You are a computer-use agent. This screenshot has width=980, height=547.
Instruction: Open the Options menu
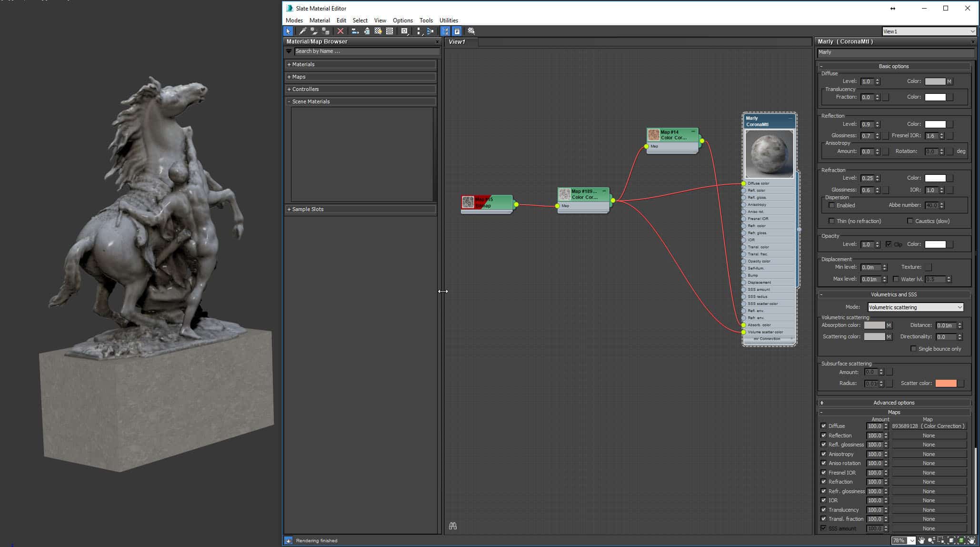pos(402,20)
